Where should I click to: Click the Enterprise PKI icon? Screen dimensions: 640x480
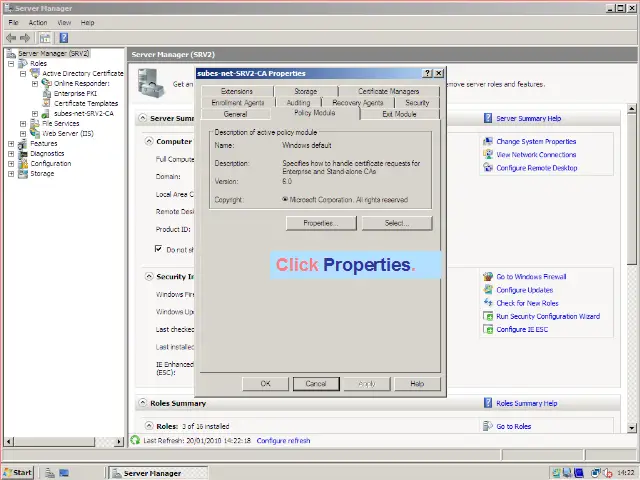point(47,93)
